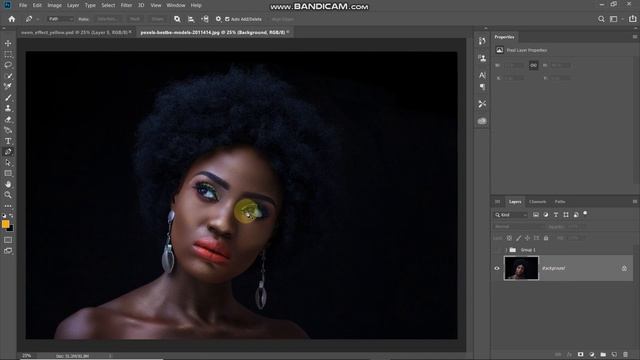Open the layer Kind filter dropdown
The image size is (640, 360).
click(x=511, y=215)
